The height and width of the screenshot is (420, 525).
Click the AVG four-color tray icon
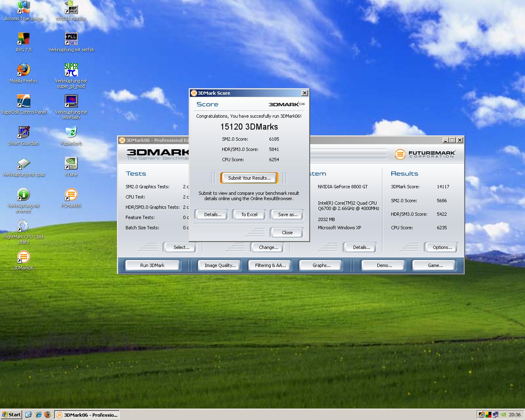(488, 415)
